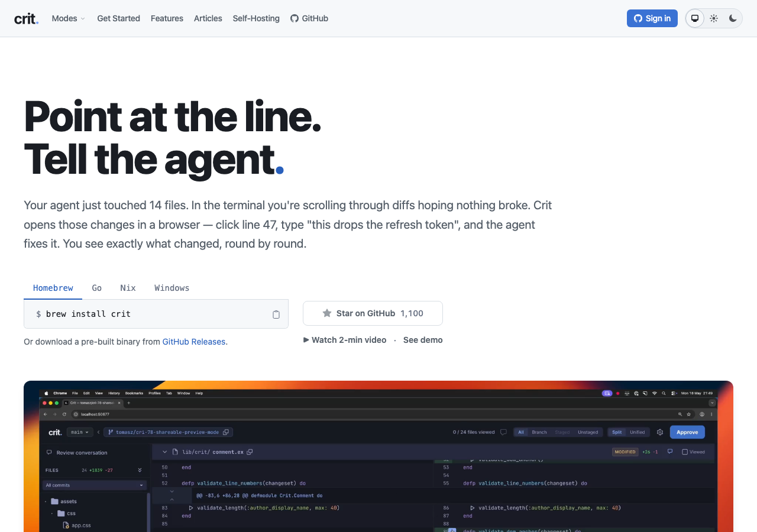Image resolution: width=757 pixels, height=532 pixels.
Task: Click the git branch icon before tomasz/cri-78
Action: 110,432
